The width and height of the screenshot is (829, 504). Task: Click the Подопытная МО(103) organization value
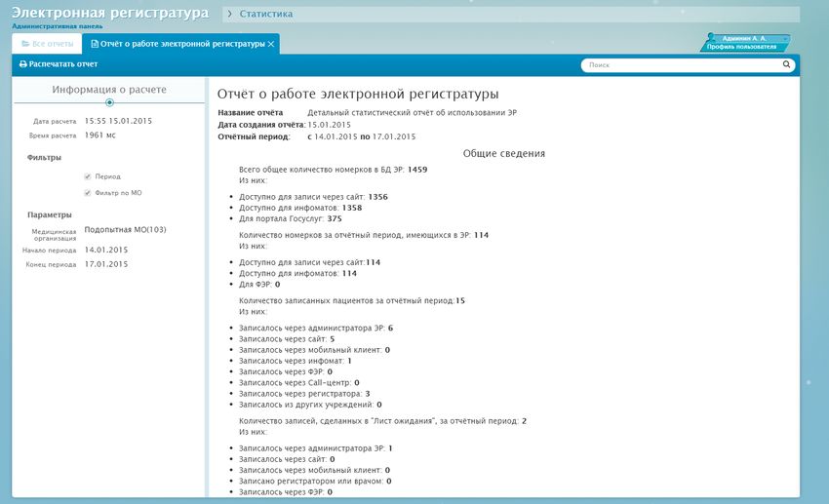click(x=126, y=230)
